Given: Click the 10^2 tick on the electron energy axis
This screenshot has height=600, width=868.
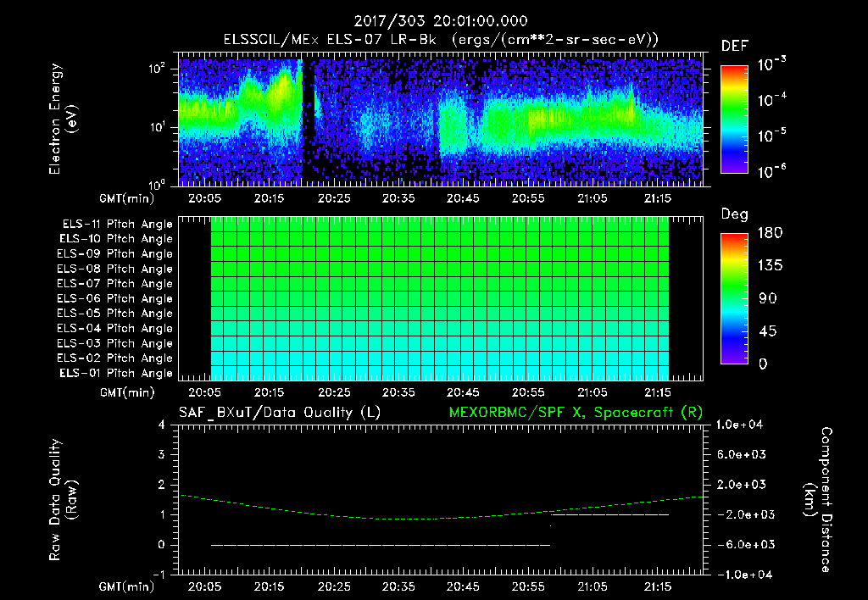Looking at the screenshot, I should (x=157, y=69).
